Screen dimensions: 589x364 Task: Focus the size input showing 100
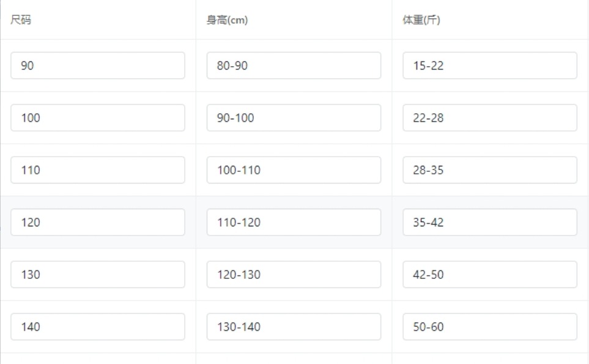tap(98, 117)
